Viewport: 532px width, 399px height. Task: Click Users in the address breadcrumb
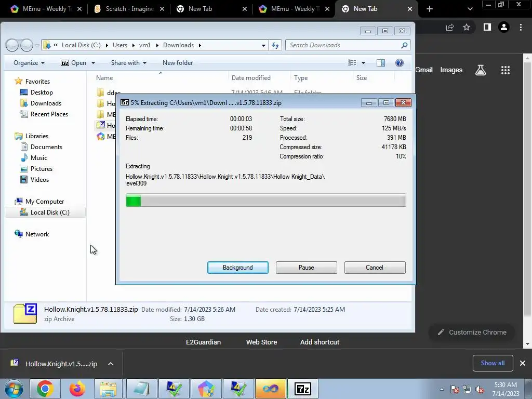click(120, 45)
